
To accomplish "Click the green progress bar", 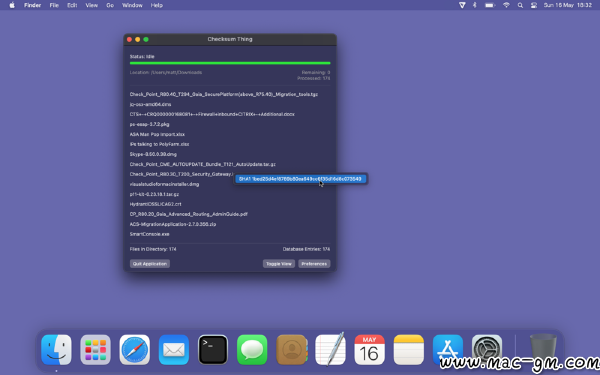I will point(230,63).
